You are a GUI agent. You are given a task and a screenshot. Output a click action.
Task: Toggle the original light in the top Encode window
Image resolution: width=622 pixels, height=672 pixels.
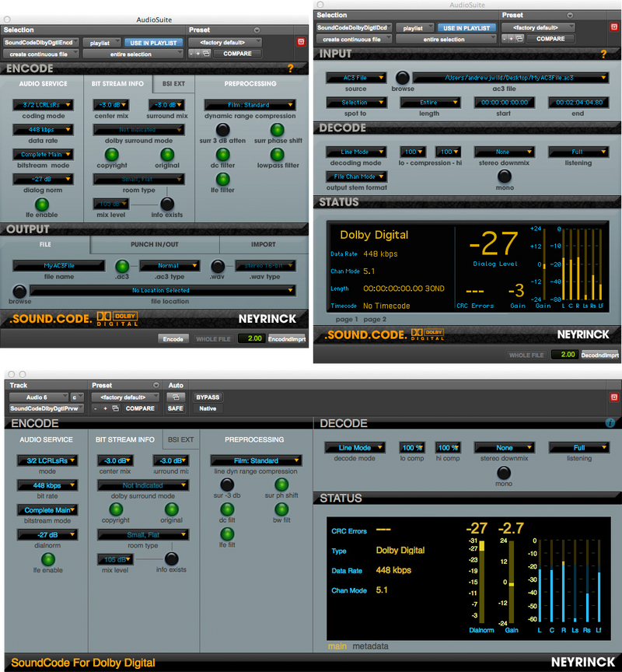(x=167, y=154)
